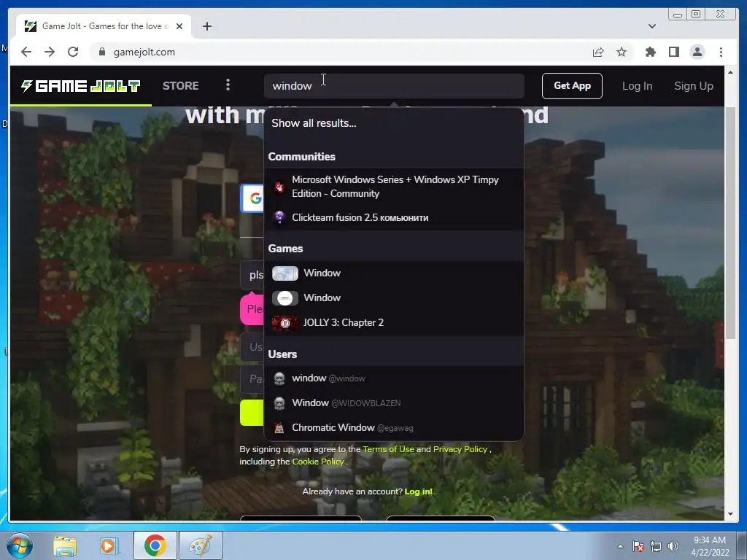The image size is (747, 560).
Task: Click Microsoft Windows Series community icon
Action: tap(279, 187)
